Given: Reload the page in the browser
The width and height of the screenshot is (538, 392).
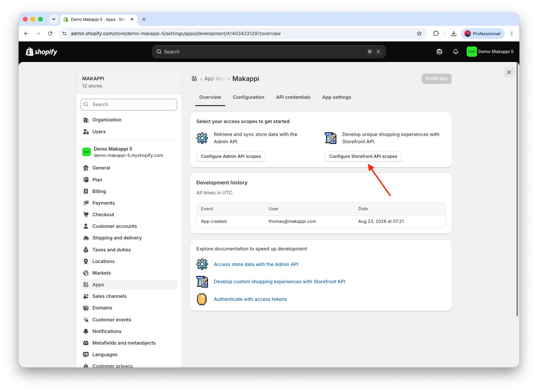Looking at the screenshot, I should [50, 33].
